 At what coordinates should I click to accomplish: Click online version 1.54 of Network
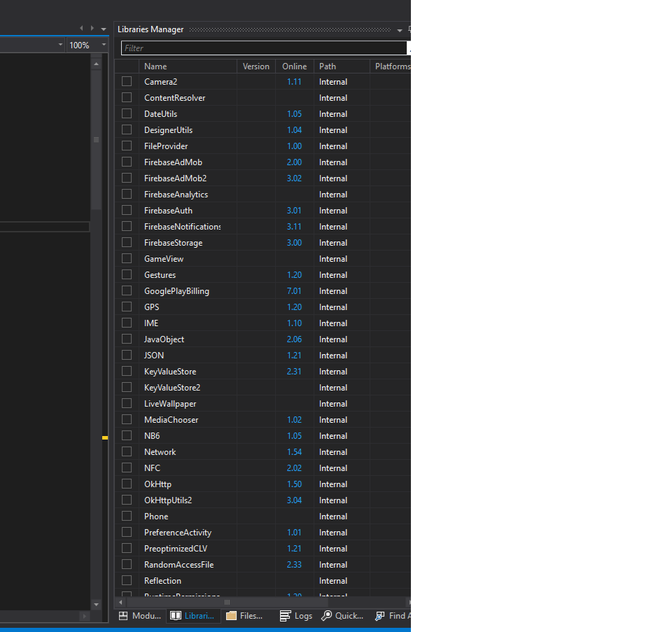click(294, 451)
